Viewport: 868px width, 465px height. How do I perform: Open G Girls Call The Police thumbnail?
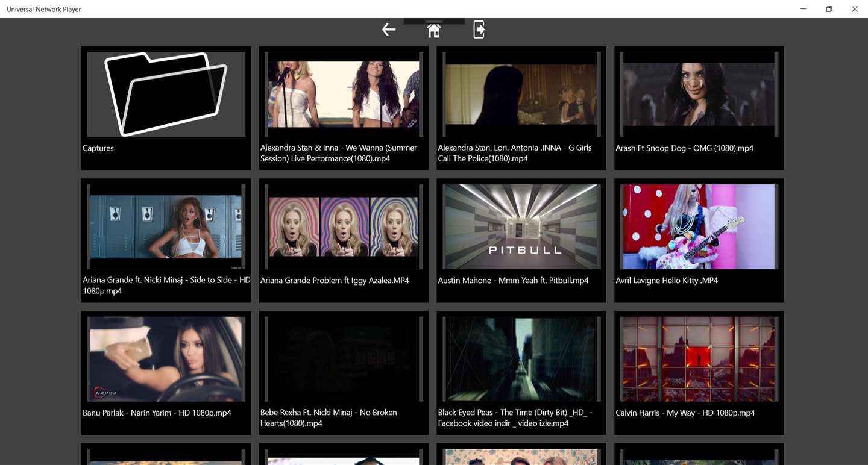point(521,95)
